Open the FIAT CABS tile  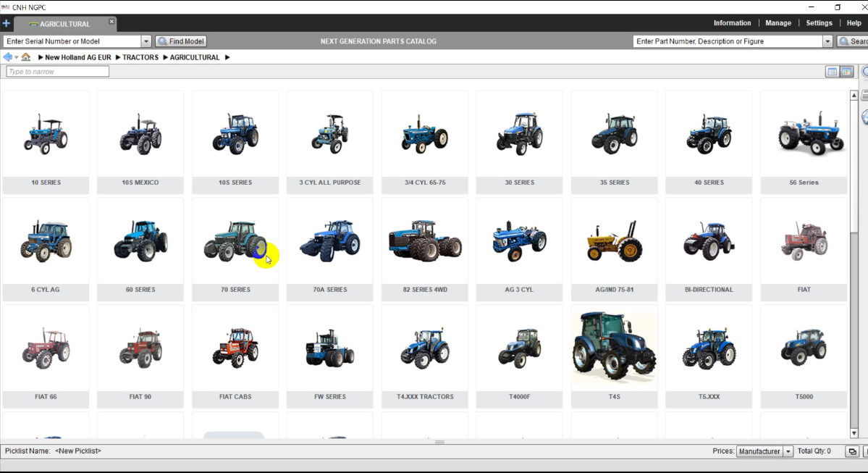235,356
